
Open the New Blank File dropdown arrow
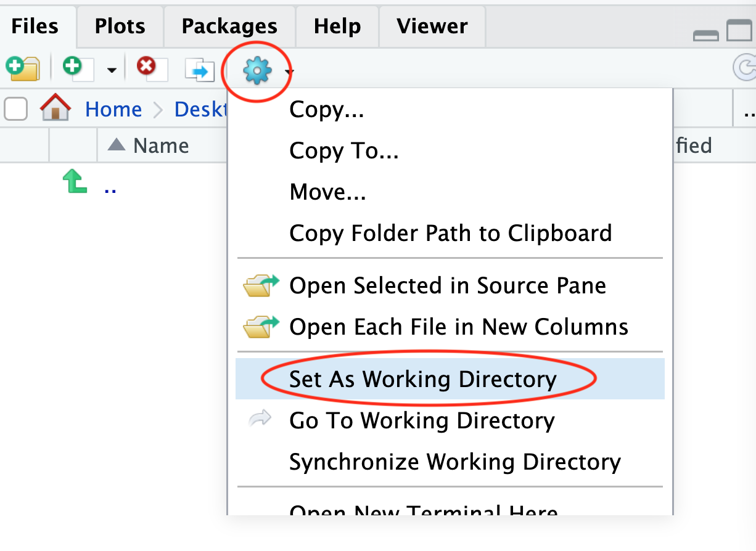[112, 70]
